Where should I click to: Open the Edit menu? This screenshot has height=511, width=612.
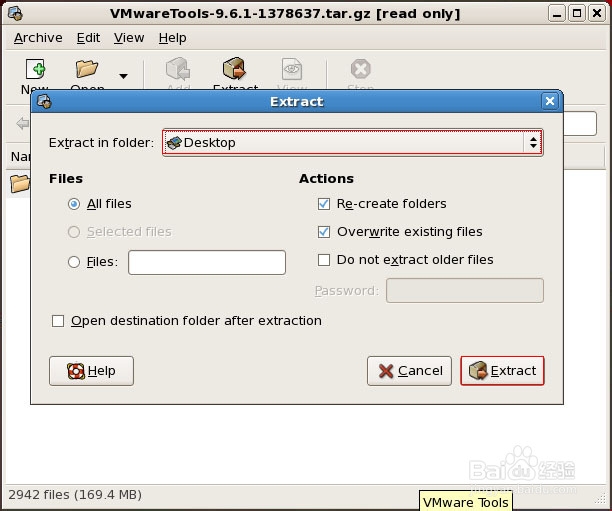coord(88,38)
